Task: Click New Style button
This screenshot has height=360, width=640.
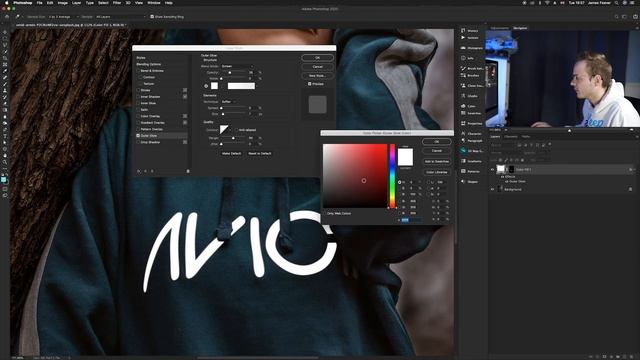Action: point(318,76)
